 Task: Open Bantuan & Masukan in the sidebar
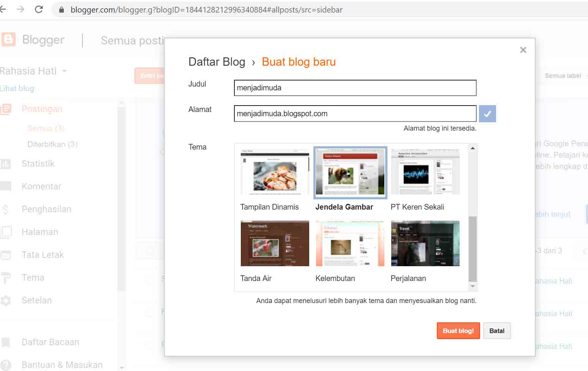tap(62, 365)
